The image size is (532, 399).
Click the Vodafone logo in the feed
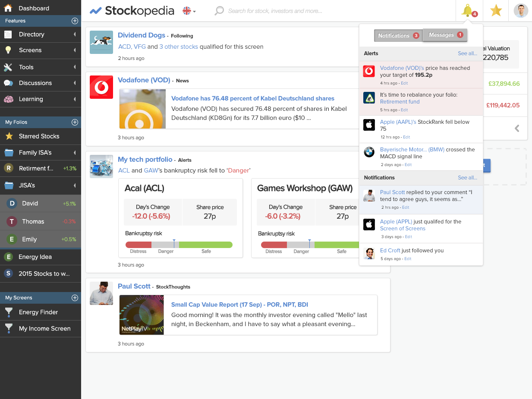101,87
